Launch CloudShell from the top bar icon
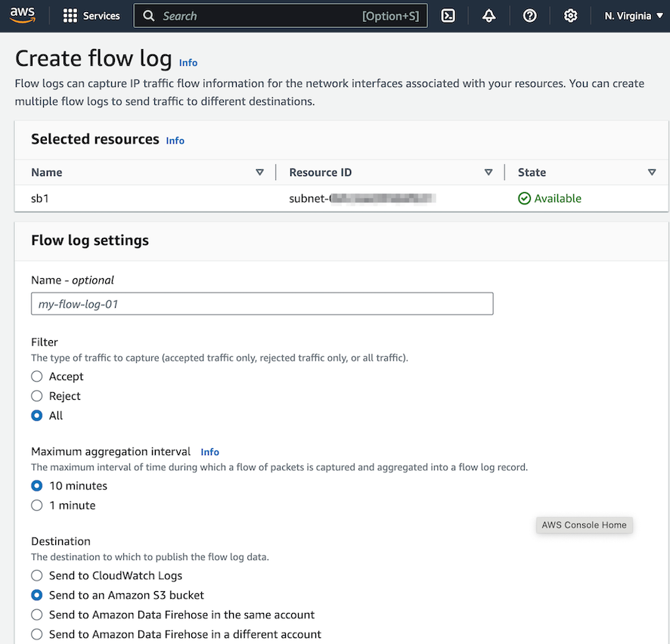Image resolution: width=670 pixels, height=644 pixels. (x=448, y=16)
